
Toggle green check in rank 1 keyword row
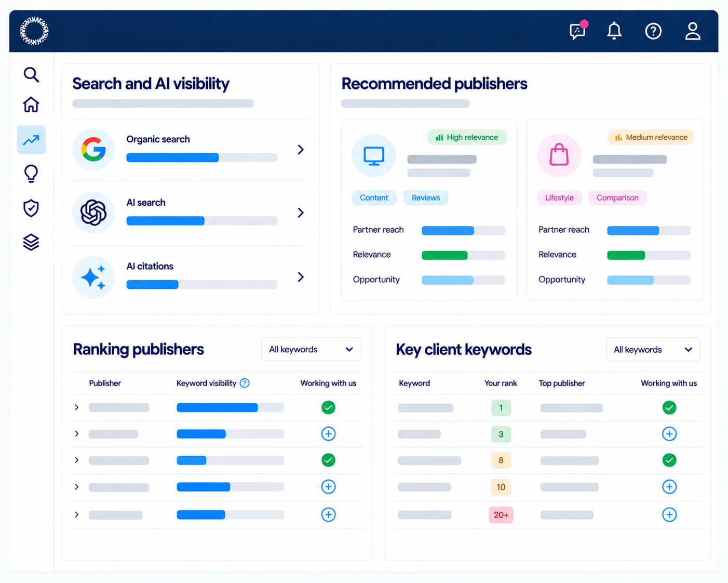(669, 408)
